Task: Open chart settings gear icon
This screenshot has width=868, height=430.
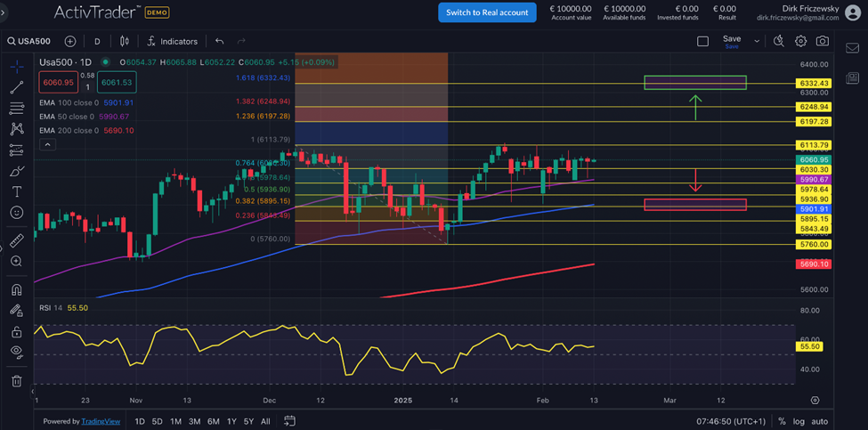Action: [800, 41]
